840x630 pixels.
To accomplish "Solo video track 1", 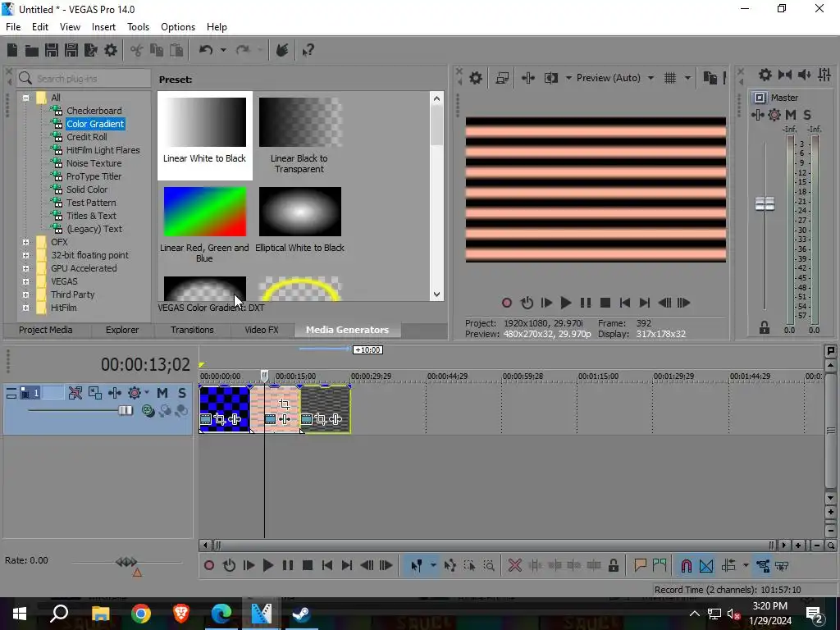I will pos(182,393).
